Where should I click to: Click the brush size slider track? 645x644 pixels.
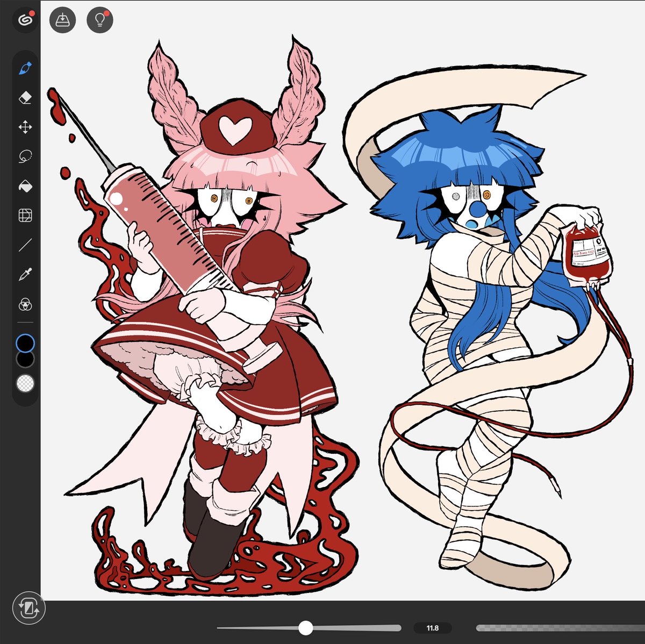[x=309, y=628]
